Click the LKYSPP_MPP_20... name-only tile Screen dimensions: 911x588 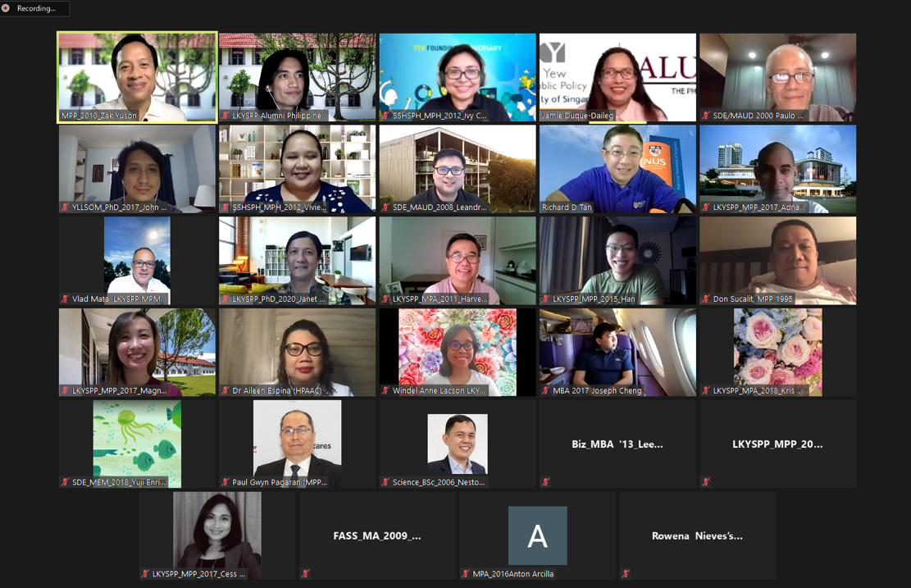pyautogui.click(x=777, y=444)
